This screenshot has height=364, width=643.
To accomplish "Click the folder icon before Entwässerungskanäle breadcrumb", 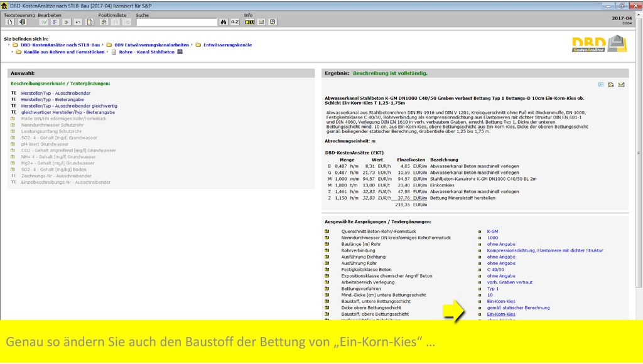I will pos(198,45).
